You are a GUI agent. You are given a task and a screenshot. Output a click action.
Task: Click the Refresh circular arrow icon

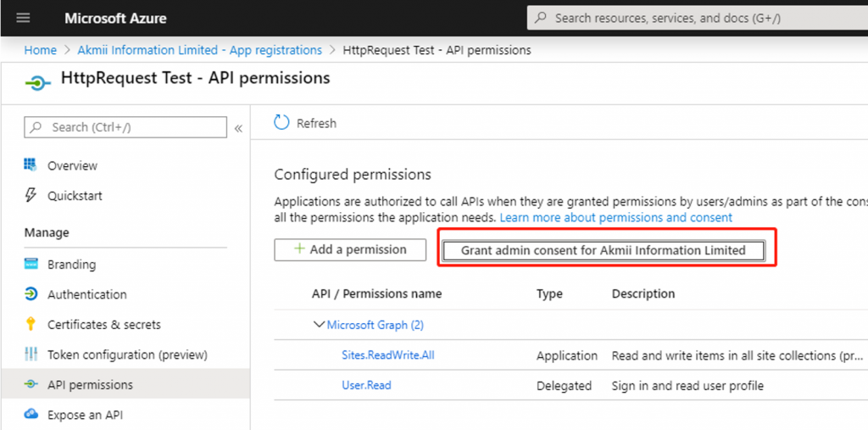tap(281, 122)
